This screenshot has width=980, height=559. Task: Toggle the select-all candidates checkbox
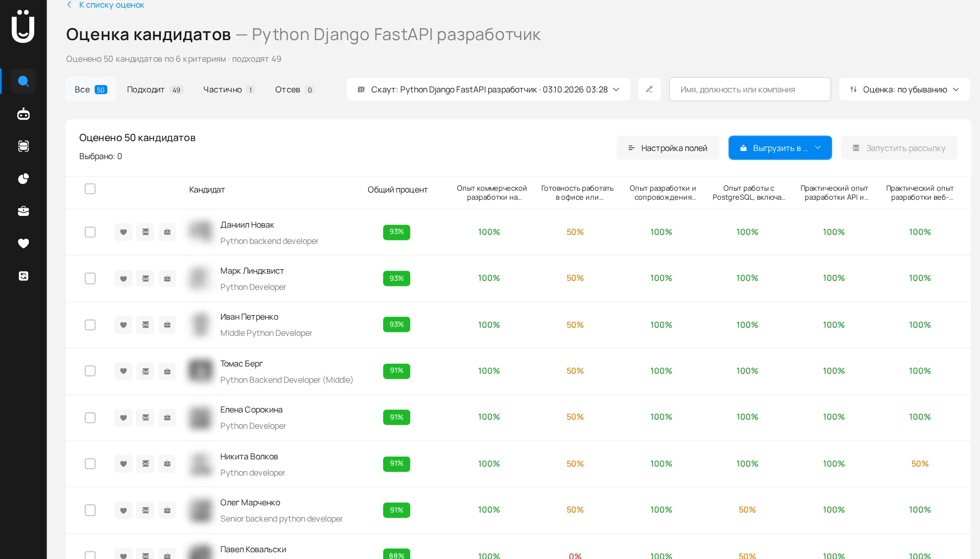tap(90, 189)
